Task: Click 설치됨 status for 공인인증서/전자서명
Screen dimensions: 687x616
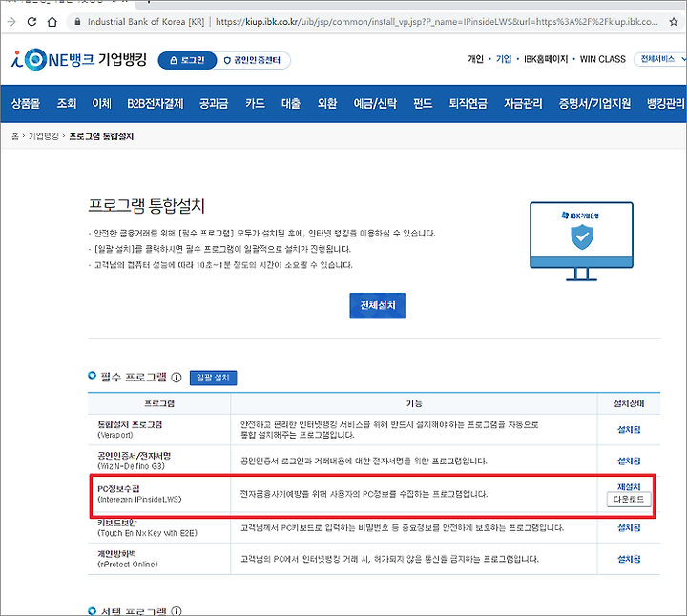Action: pos(629,461)
